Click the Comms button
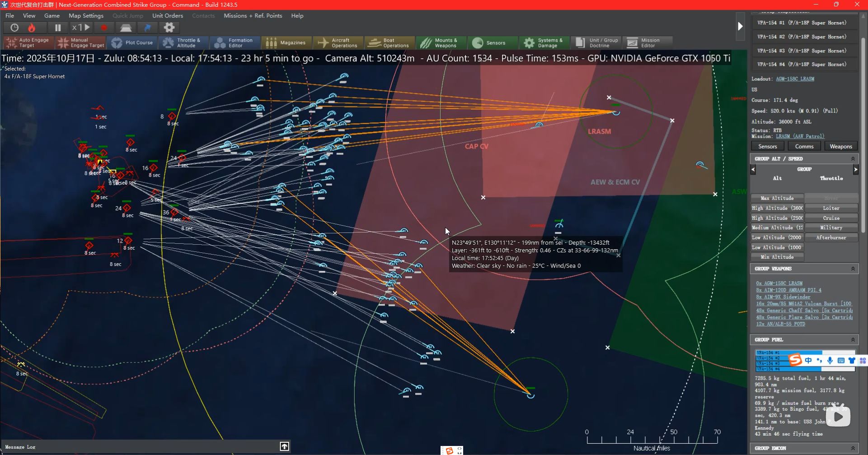Screen dimensions: 868x455 click(804, 146)
